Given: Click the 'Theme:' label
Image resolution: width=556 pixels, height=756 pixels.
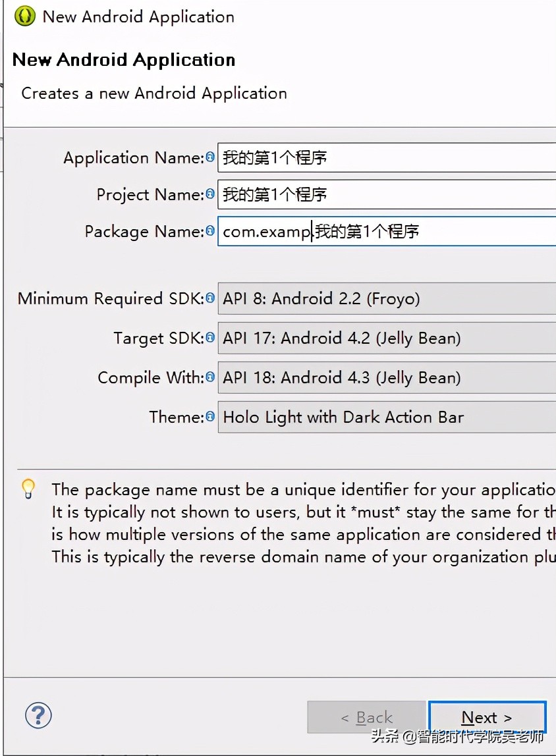Looking at the screenshot, I should click(177, 417).
